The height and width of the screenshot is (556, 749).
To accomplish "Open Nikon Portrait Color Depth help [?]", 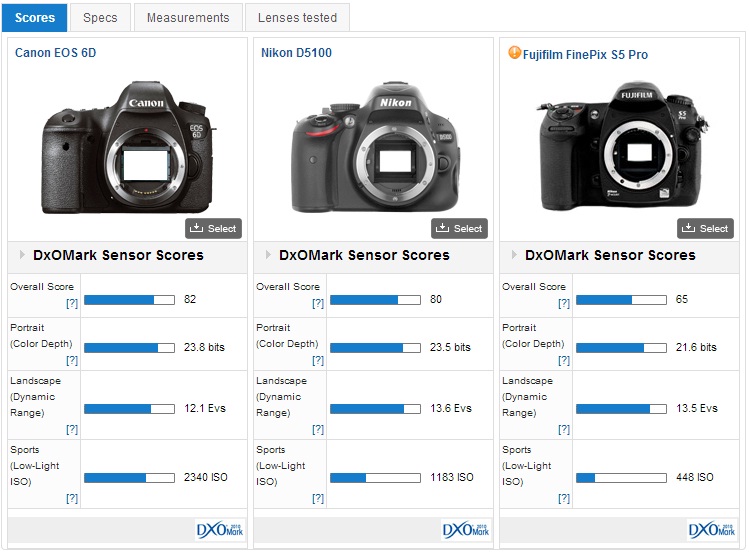I will pyautogui.click(x=318, y=360).
